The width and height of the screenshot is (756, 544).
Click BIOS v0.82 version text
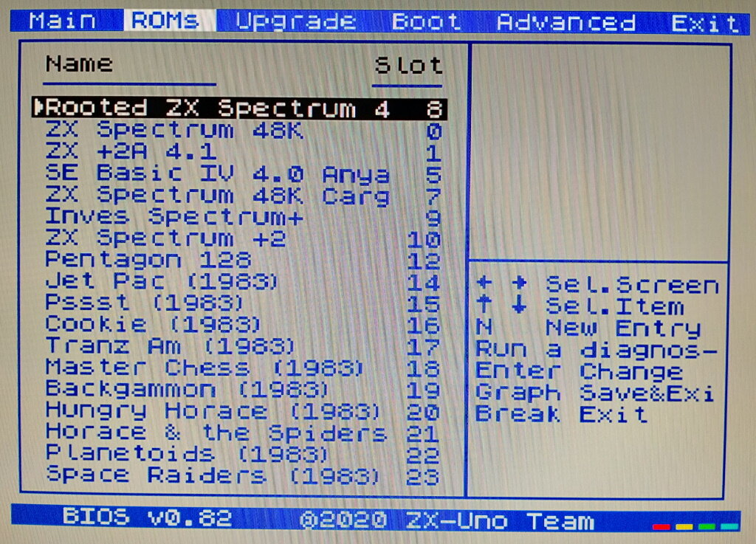(x=147, y=517)
